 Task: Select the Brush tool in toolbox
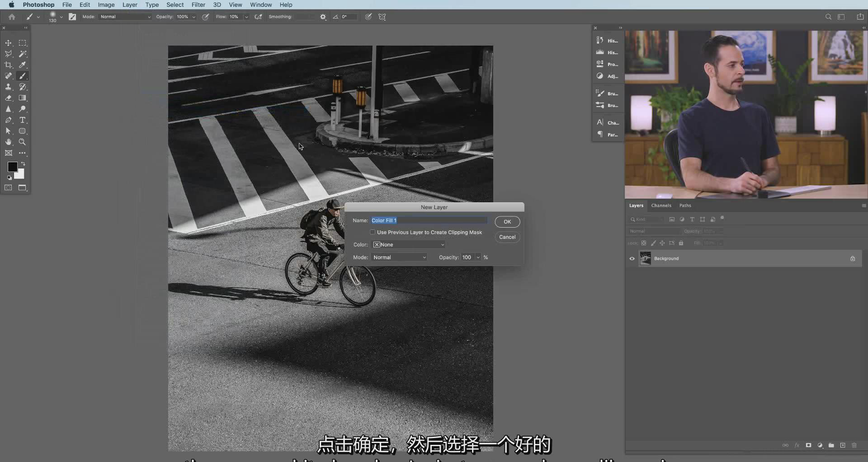coord(22,76)
